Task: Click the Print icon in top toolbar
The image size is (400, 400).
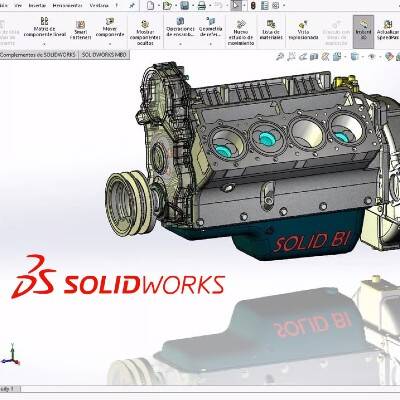Action: [202, 5]
